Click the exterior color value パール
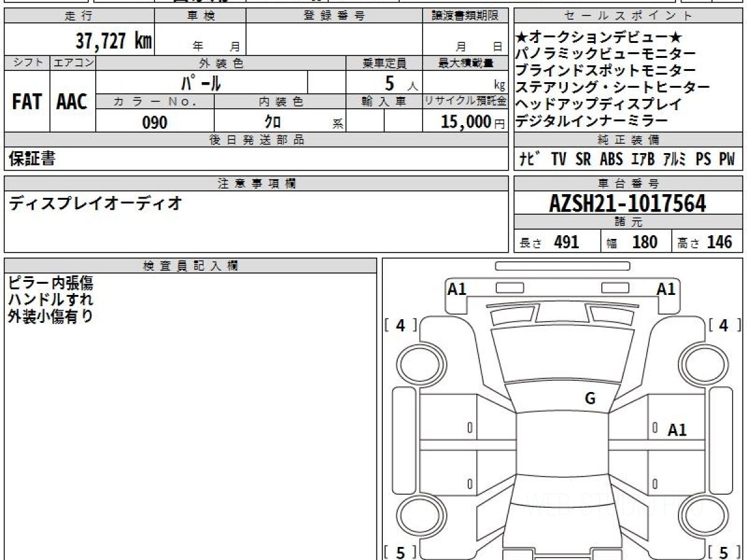 click(201, 83)
